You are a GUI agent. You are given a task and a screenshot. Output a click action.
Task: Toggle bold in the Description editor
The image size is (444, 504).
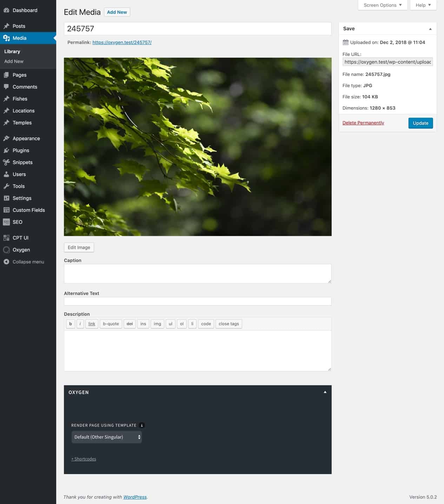[70, 324]
